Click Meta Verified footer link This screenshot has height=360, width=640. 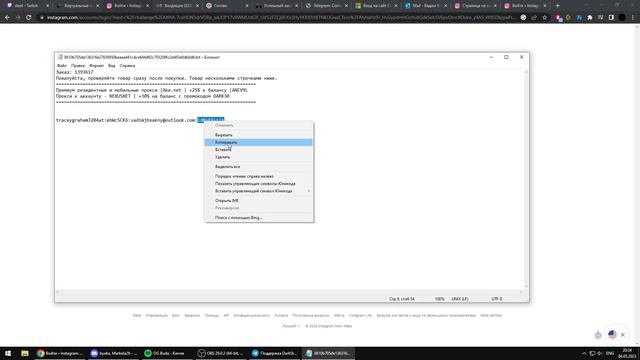coord(491,316)
